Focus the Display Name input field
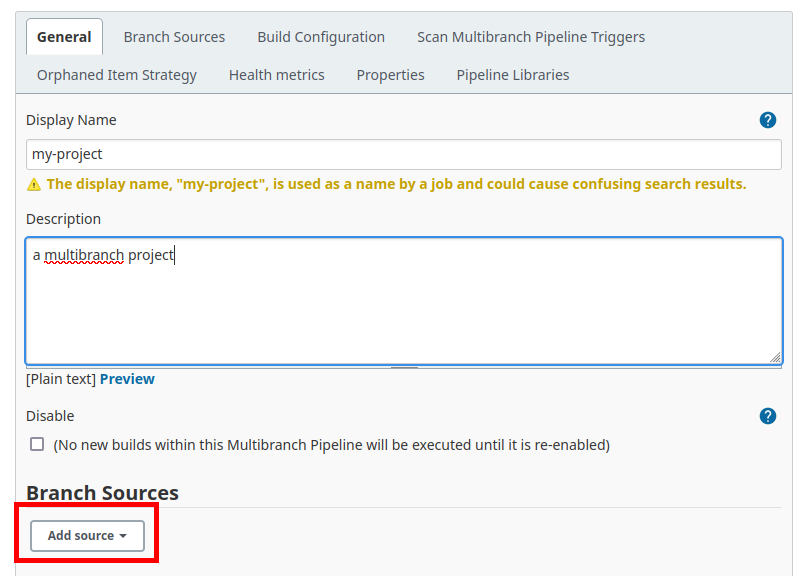Viewport: 808px width, 576px height. tap(404, 154)
